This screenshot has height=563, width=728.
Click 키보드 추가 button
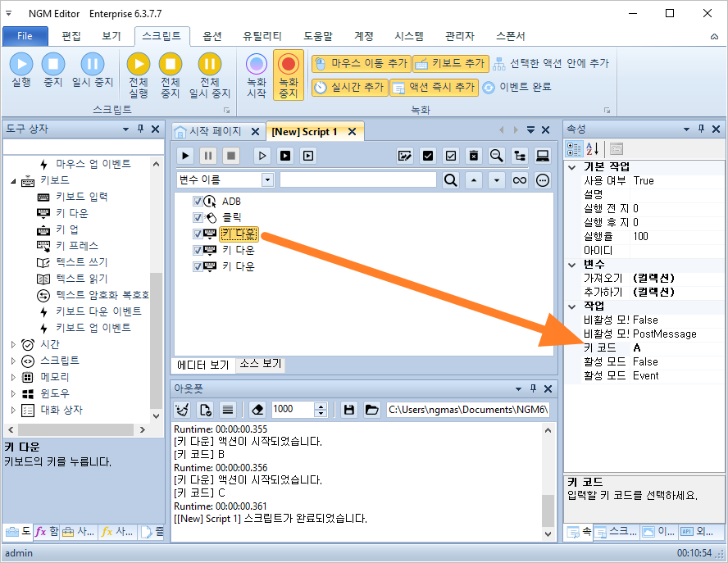(x=451, y=64)
